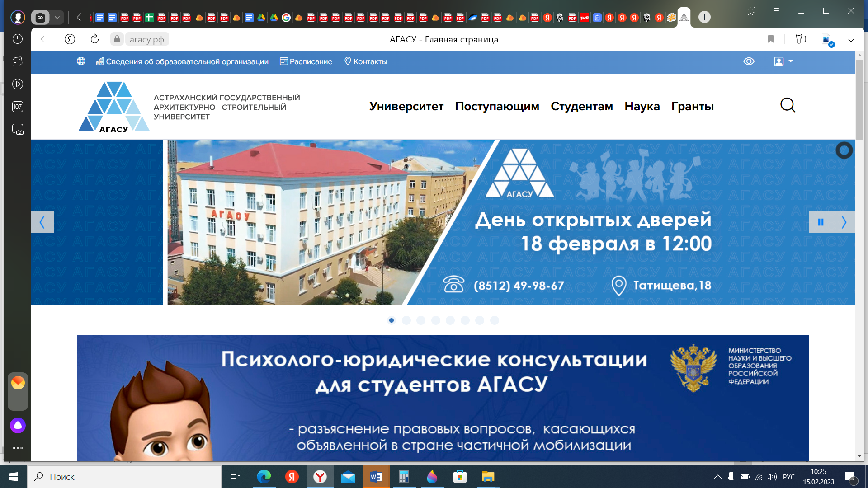
Task: Click the incognito mask tab icon
Action: [40, 17]
